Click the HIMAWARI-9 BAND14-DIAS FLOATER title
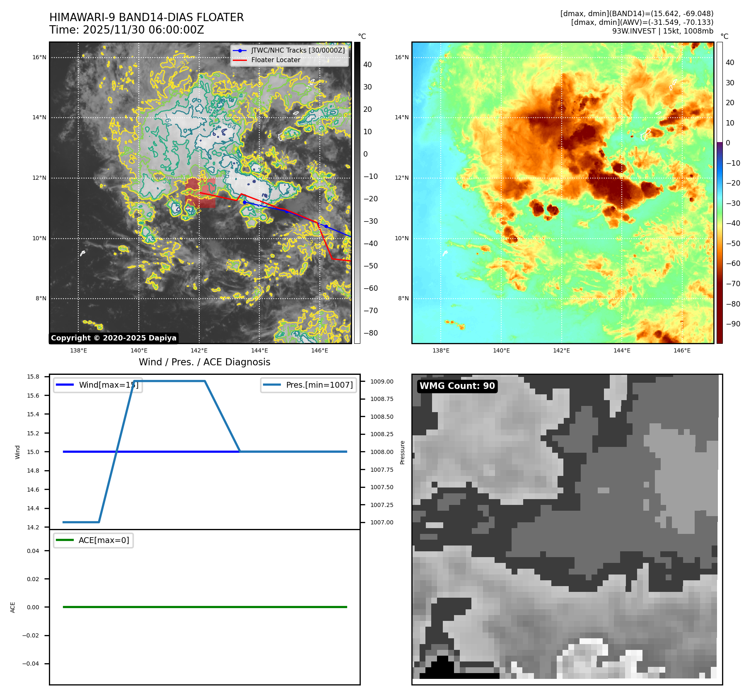This screenshot has height=700, width=751. coord(147,17)
